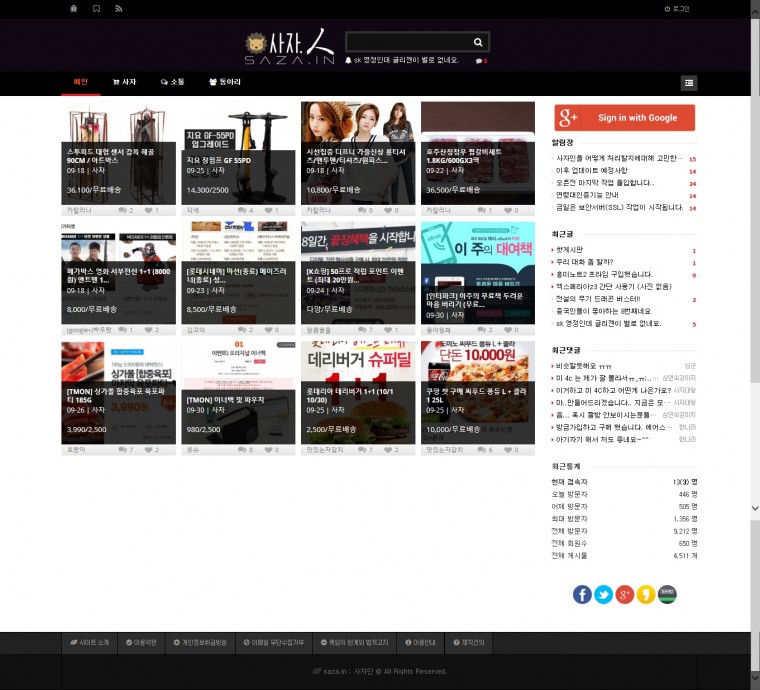Open the RSS feed icon
Image resolution: width=760 pixels, height=690 pixels.
point(119,8)
